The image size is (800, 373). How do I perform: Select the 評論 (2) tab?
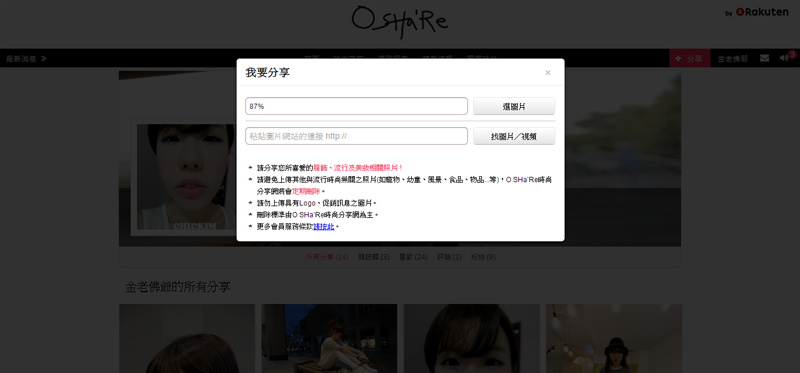coord(449,257)
